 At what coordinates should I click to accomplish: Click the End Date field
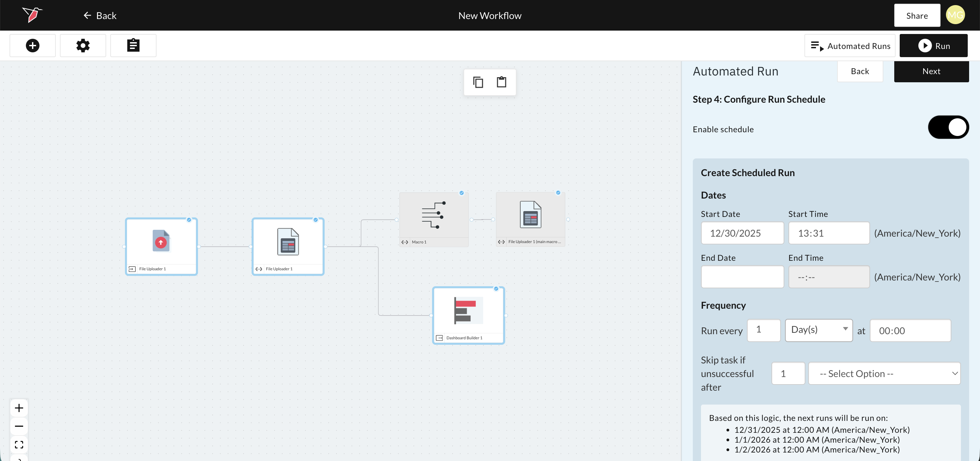[x=742, y=277]
